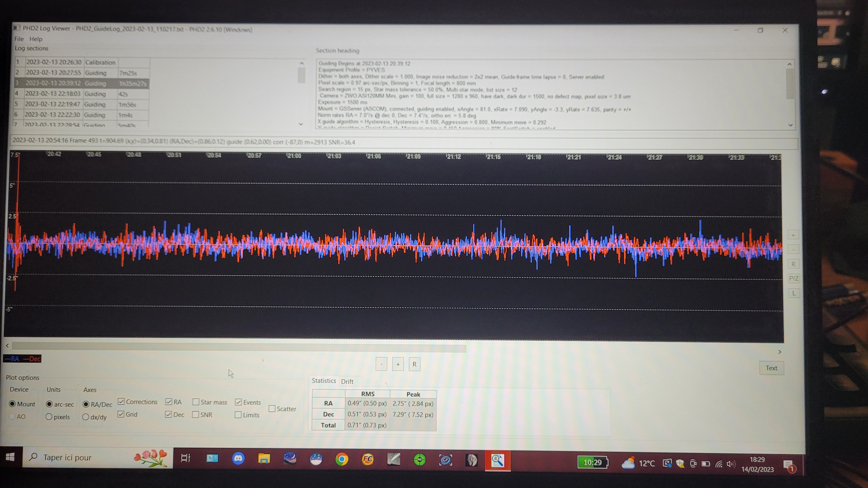Open Discord from the taskbar

[x=238, y=459]
